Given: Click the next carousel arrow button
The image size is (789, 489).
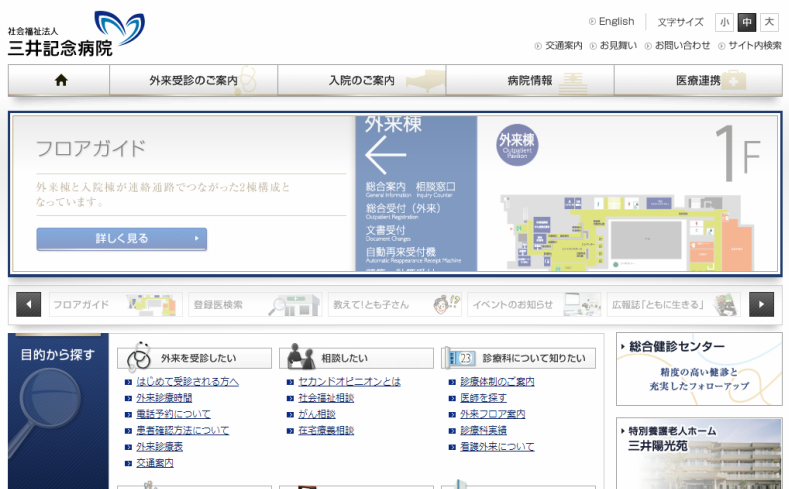Looking at the screenshot, I should (x=761, y=304).
